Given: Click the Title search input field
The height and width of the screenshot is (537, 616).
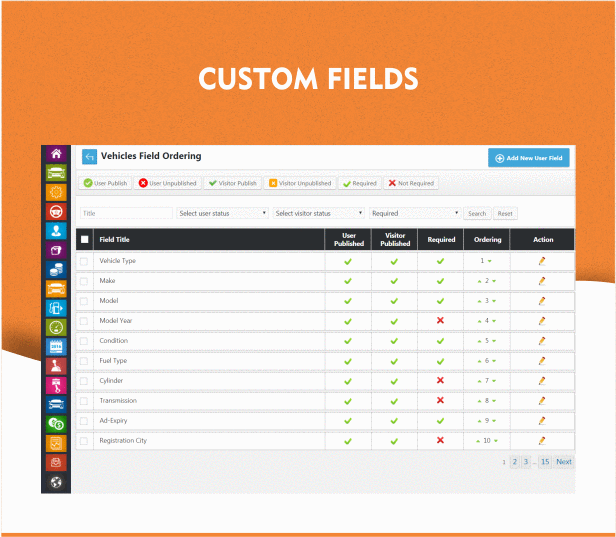Looking at the screenshot, I should click(126, 213).
